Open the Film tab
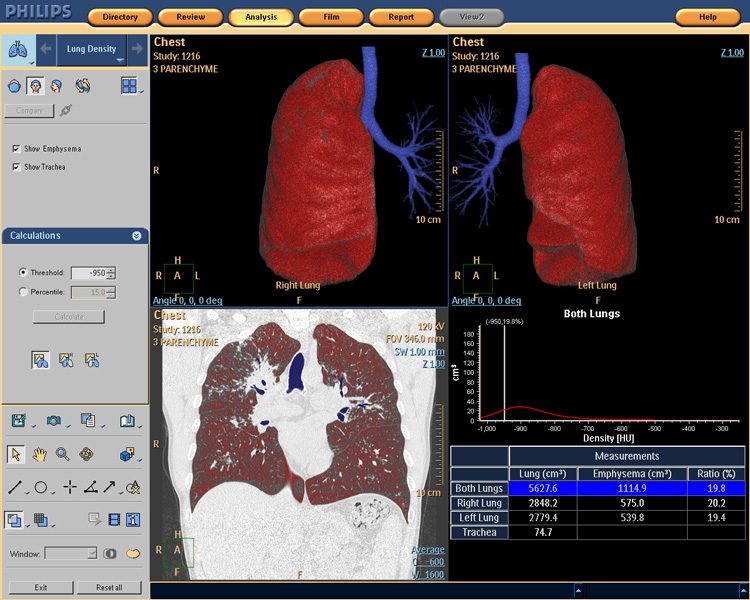Viewport: 750px width, 600px height. point(331,17)
